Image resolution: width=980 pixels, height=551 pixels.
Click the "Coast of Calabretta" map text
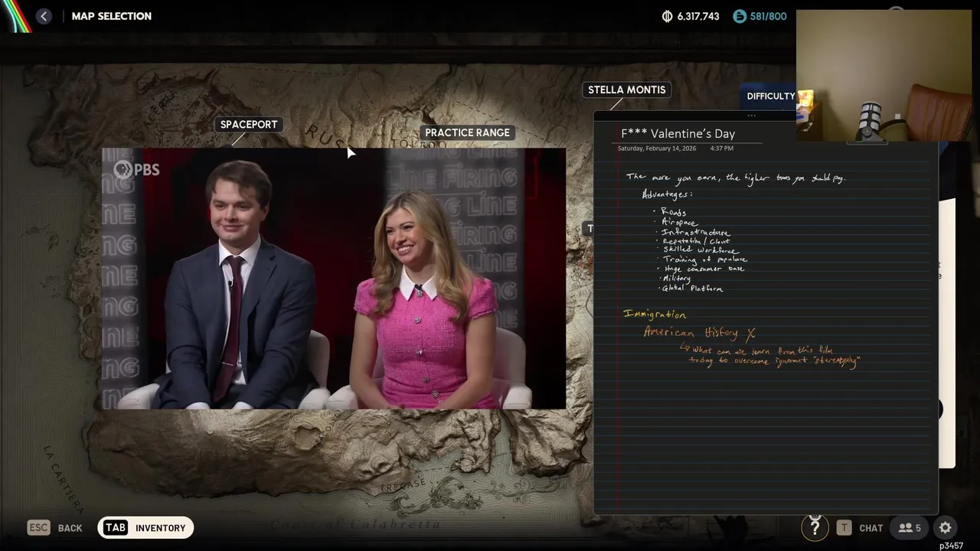[x=356, y=525]
